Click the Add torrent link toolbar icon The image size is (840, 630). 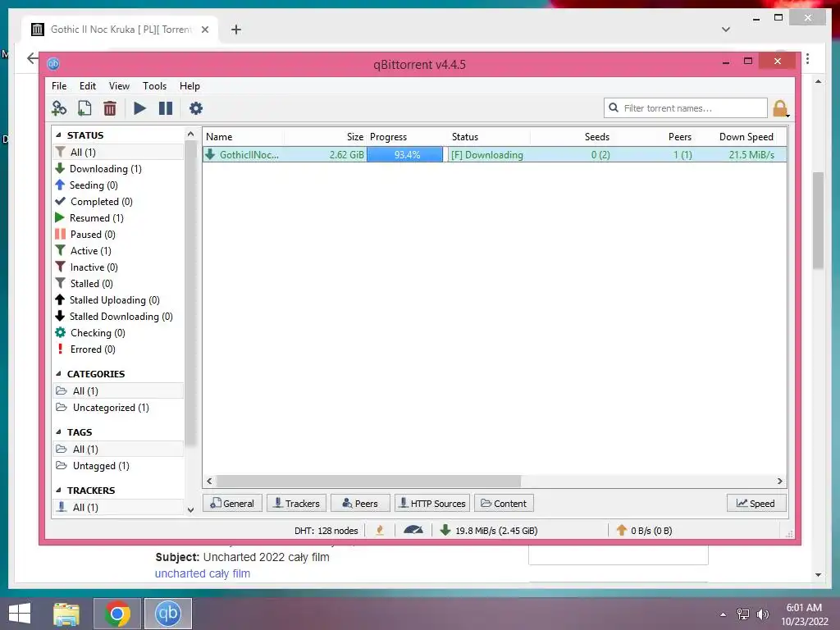(59, 108)
